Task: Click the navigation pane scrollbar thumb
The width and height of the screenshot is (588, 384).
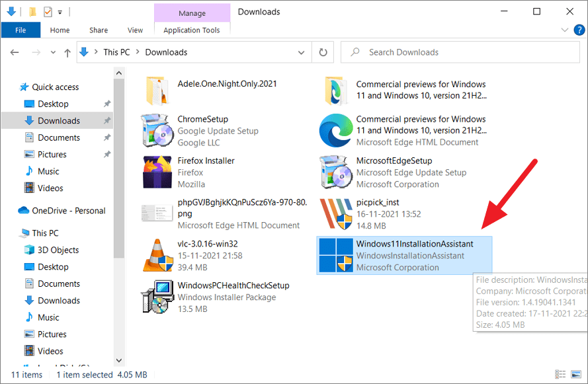Action: click(119, 169)
